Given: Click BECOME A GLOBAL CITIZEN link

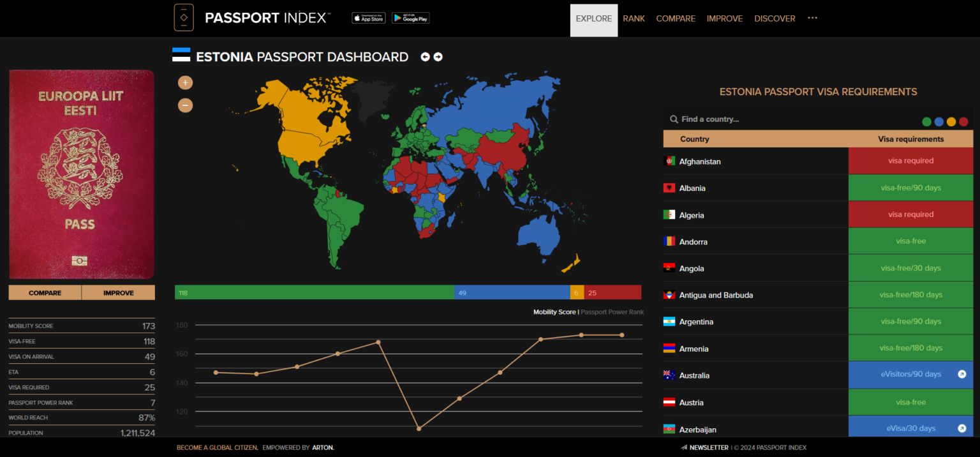Looking at the screenshot, I should (218, 447).
